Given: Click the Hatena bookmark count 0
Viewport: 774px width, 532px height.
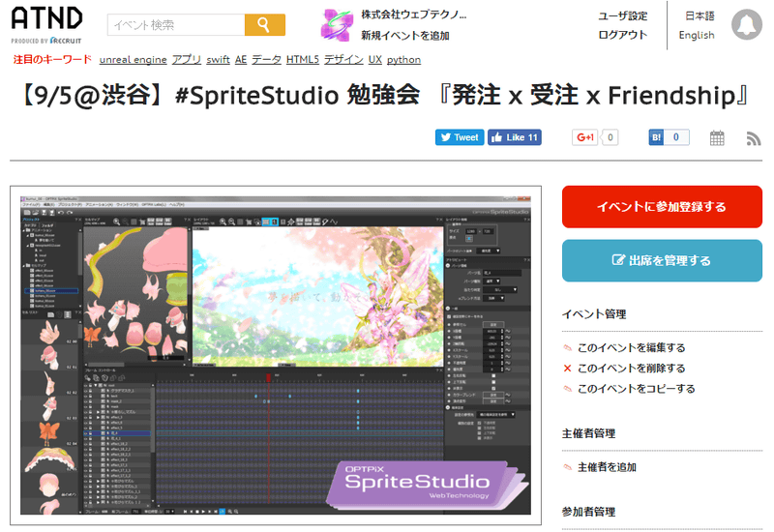Looking at the screenshot, I should tap(676, 137).
